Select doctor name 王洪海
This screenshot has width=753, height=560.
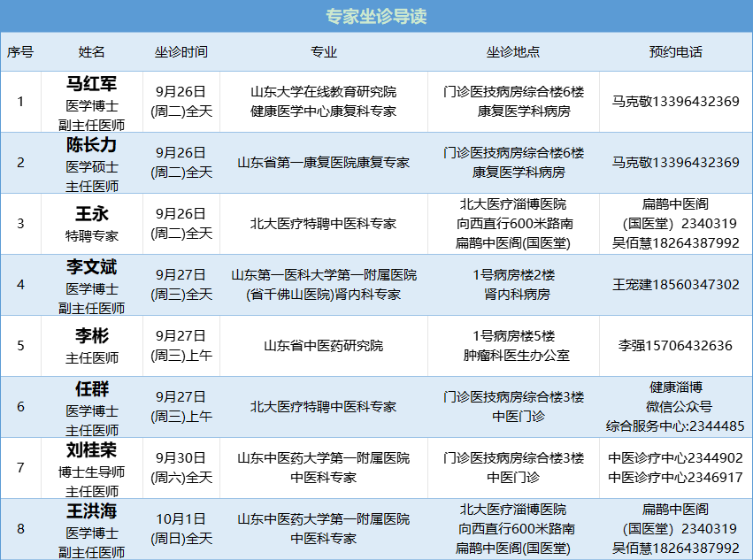(92, 511)
